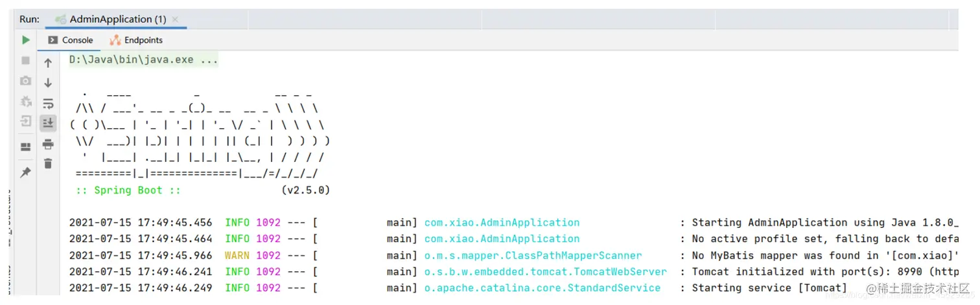The width and height of the screenshot is (980, 305).
Task: Click the timestamp 2021-07-15 17:49:46.249
Action: tap(141, 288)
